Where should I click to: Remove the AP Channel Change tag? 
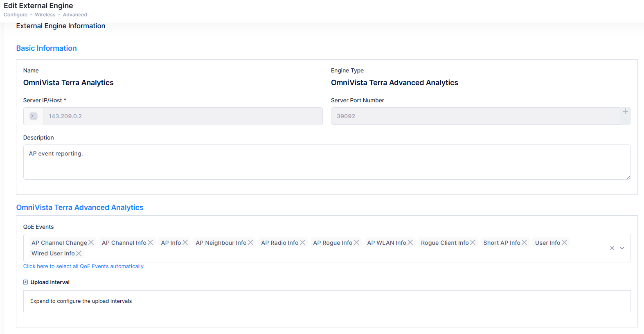[91, 243]
